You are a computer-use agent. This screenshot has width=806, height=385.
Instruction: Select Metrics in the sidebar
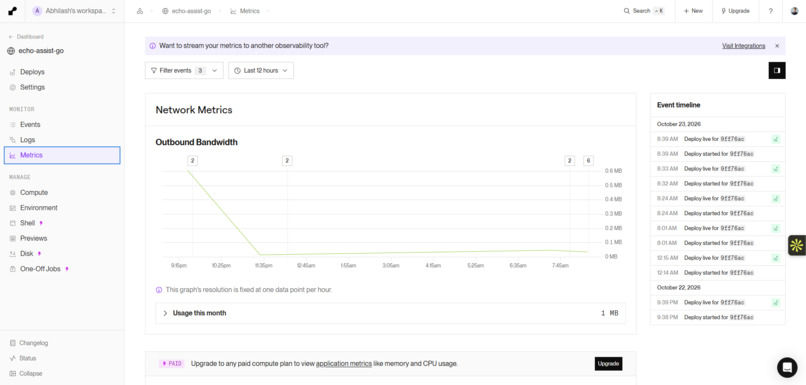coord(62,155)
